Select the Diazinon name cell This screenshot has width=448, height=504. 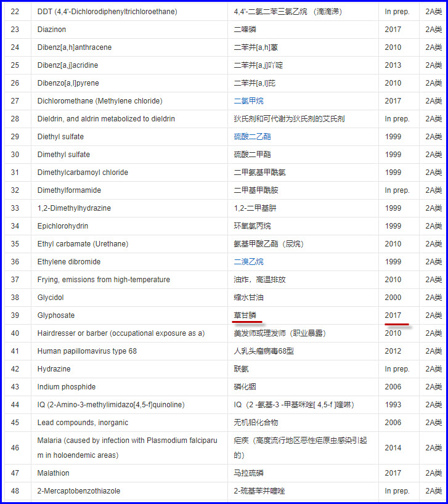(x=52, y=30)
